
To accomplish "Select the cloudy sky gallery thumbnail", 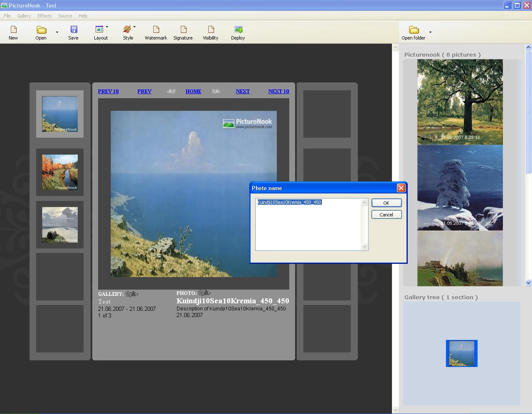I will tap(60, 225).
